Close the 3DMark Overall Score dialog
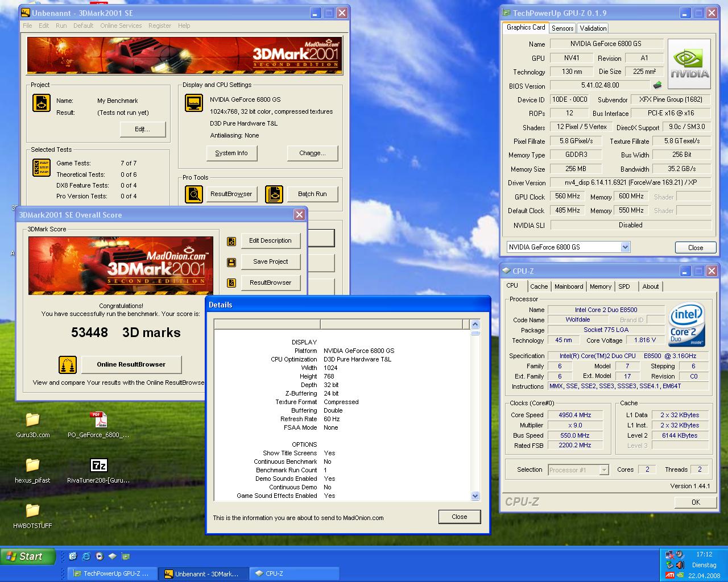 point(299,215)
